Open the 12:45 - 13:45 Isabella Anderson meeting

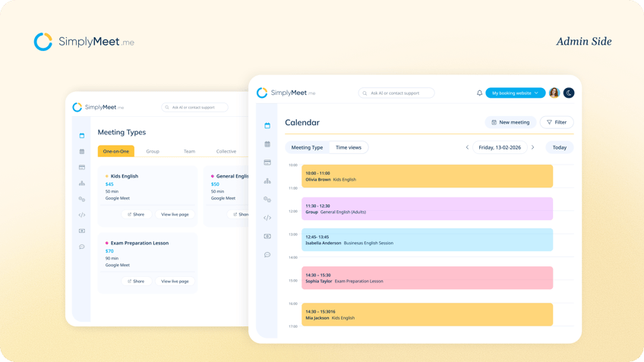[x=427, y=240]
